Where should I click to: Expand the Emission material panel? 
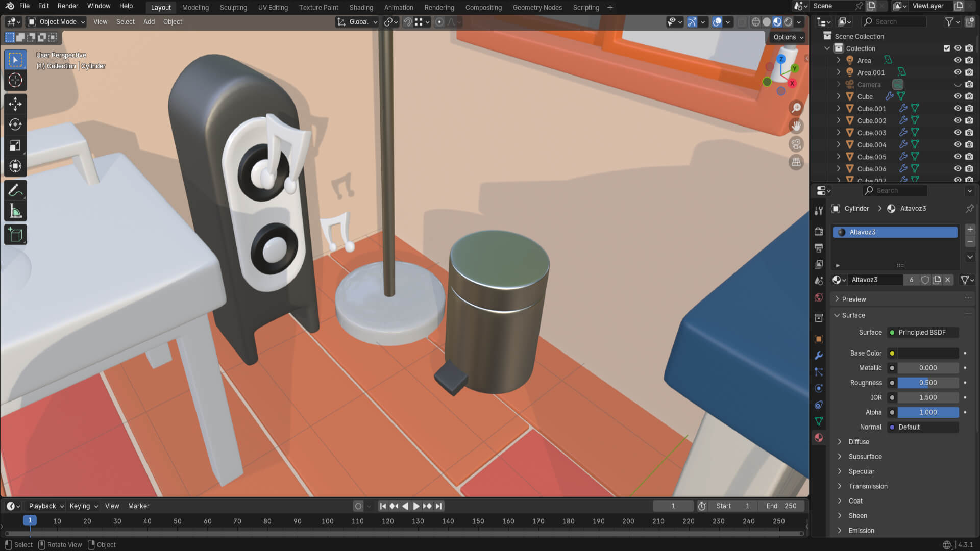click(x=861, y=531)
